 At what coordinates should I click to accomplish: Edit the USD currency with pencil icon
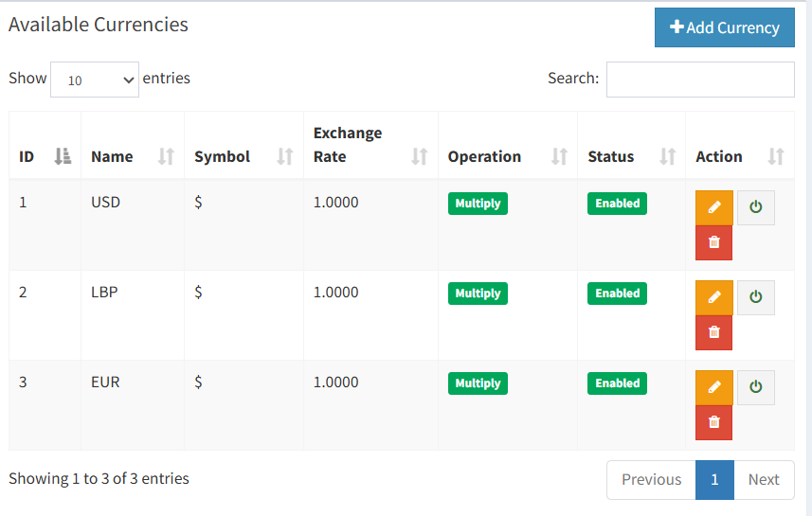tap(714, 207)
